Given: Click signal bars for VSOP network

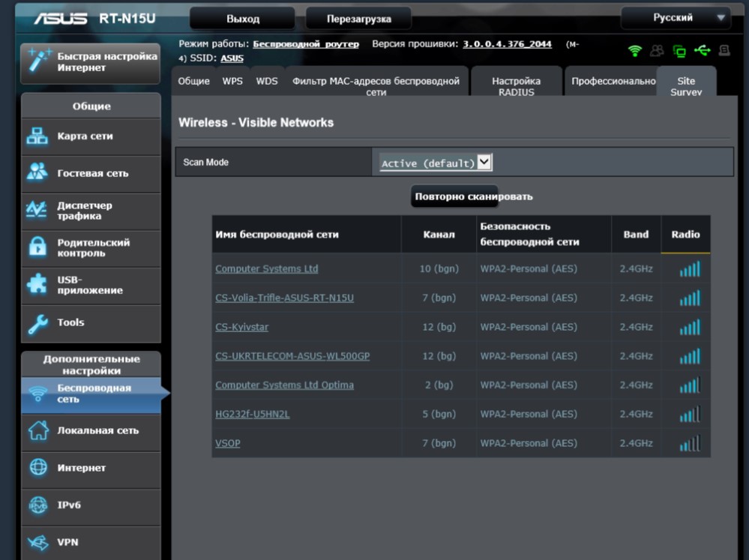Looking at the screenshot, I should point(689,444).
